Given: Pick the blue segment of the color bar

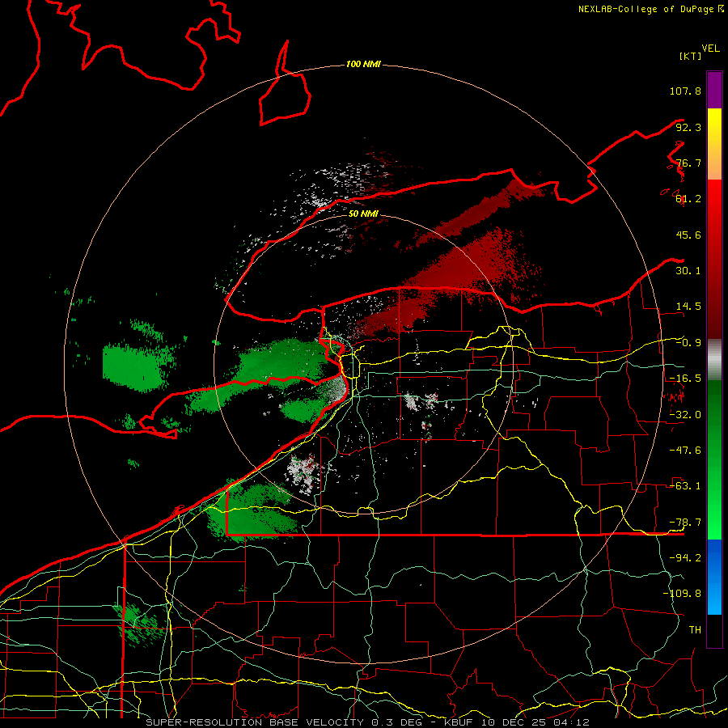Looking at the screenshot, I should click(714, 577).
